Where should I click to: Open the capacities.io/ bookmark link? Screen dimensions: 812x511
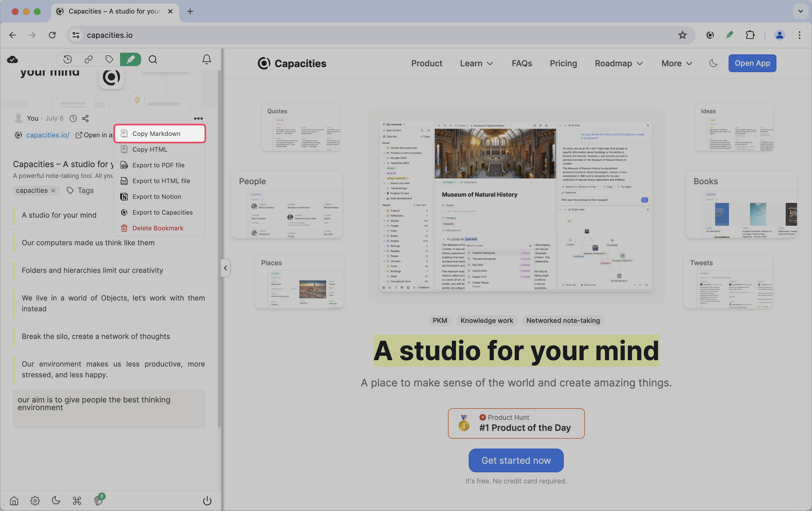(47, 135)
